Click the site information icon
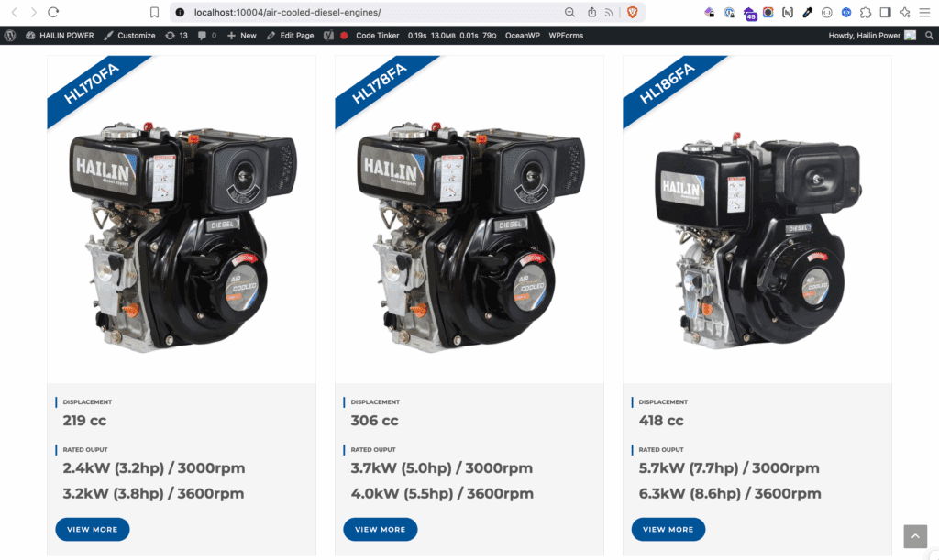This screenshot has width=939, height=560. [x=180, y=12]
